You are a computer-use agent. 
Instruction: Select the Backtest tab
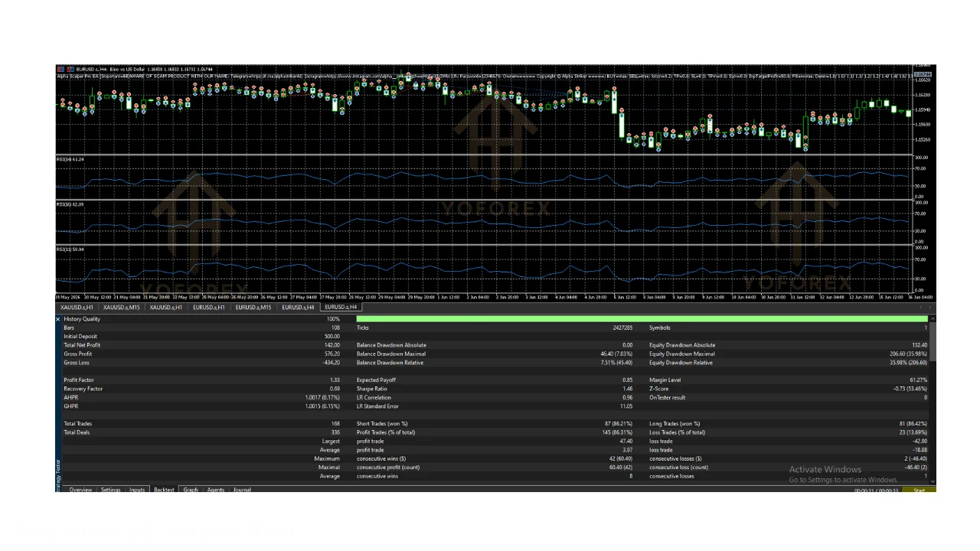164,490
